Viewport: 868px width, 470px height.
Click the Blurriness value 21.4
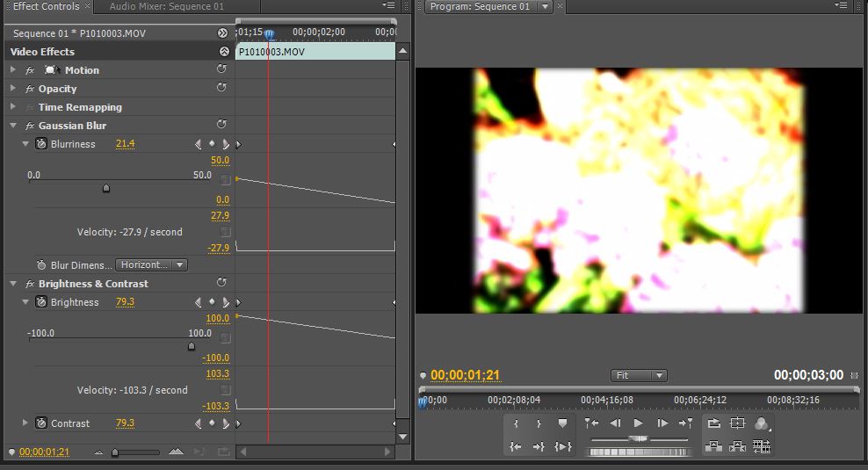(125, 144)
